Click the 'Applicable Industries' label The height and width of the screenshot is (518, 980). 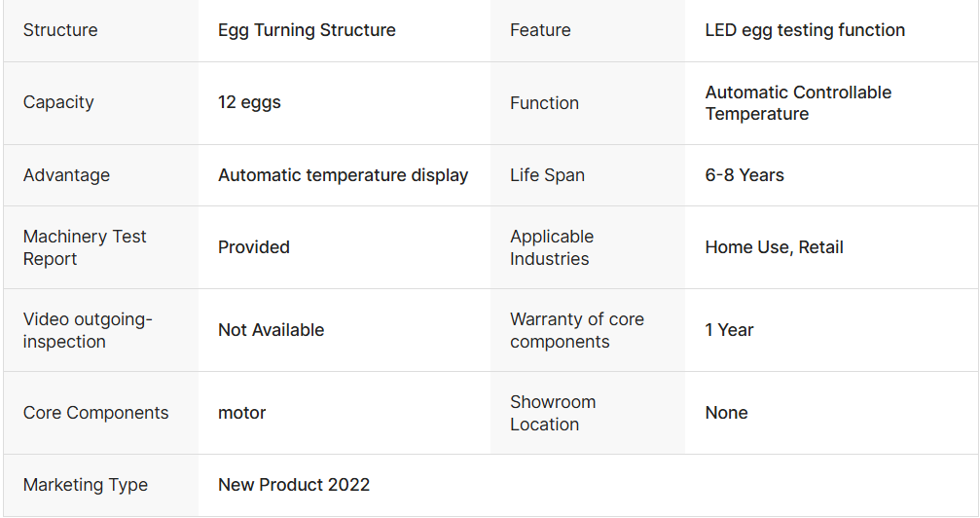pyautogui.click(x=552, y=247)
